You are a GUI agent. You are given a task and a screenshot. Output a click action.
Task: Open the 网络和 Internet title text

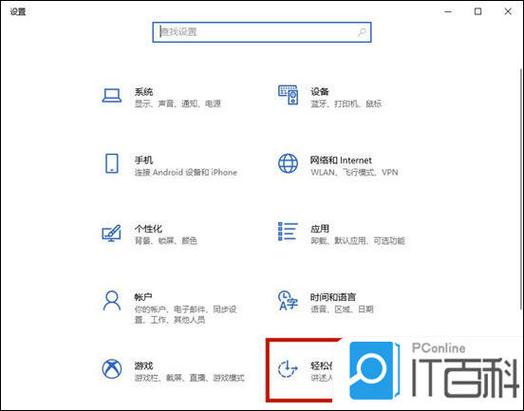(x=341, y=160)
